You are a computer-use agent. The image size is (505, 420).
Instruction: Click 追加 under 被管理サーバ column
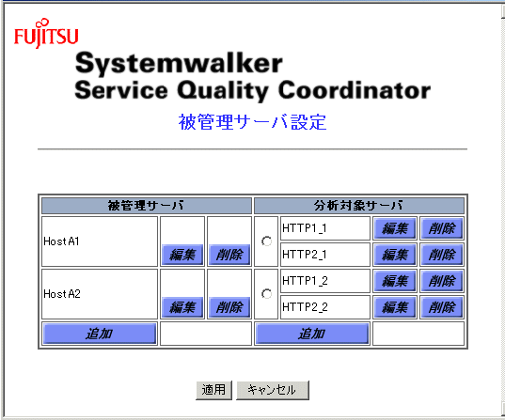tap(100, 334)
